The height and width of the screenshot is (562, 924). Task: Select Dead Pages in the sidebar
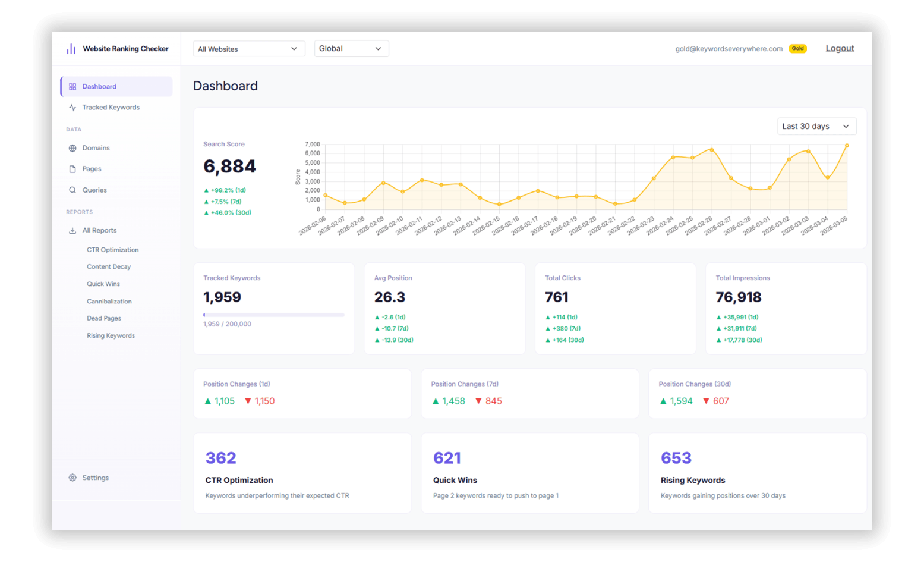click(103, 318)
